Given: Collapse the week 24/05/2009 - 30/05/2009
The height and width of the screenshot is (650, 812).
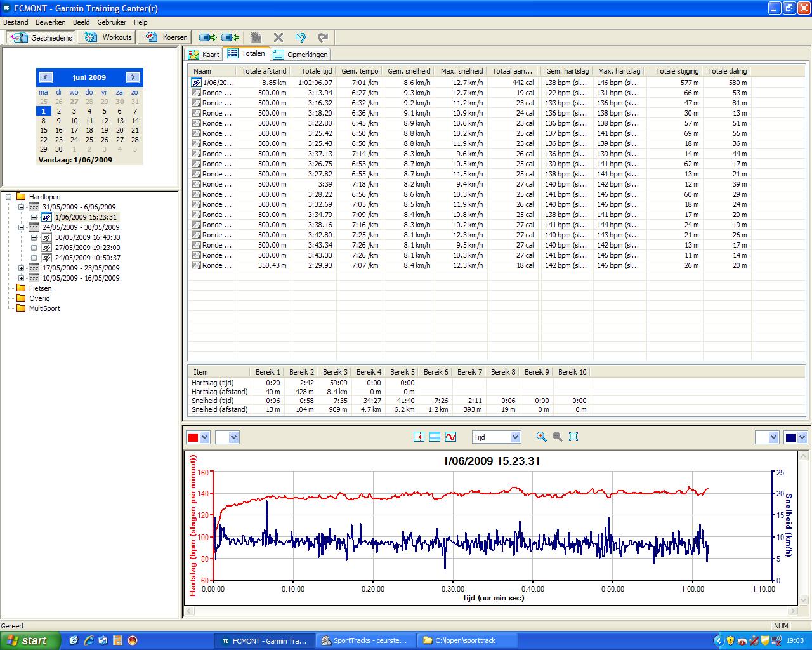Looking at the screenshot, I should [x=21, y=227].
